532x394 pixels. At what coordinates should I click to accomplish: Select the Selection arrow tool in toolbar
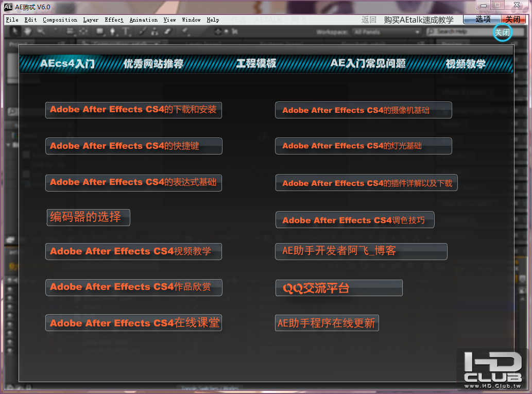14,31
